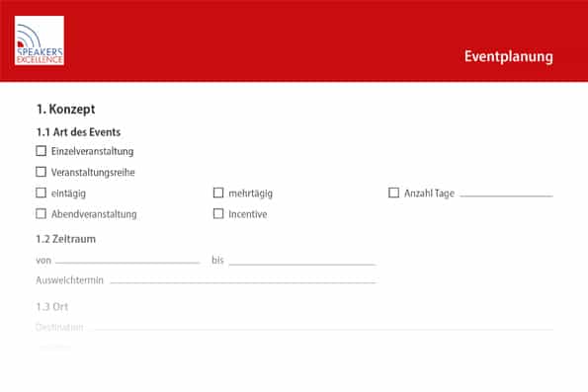The width and height of the screenshot is (588, 392).
Task: Click the Eventplanung header title
Action: point(509,57)
